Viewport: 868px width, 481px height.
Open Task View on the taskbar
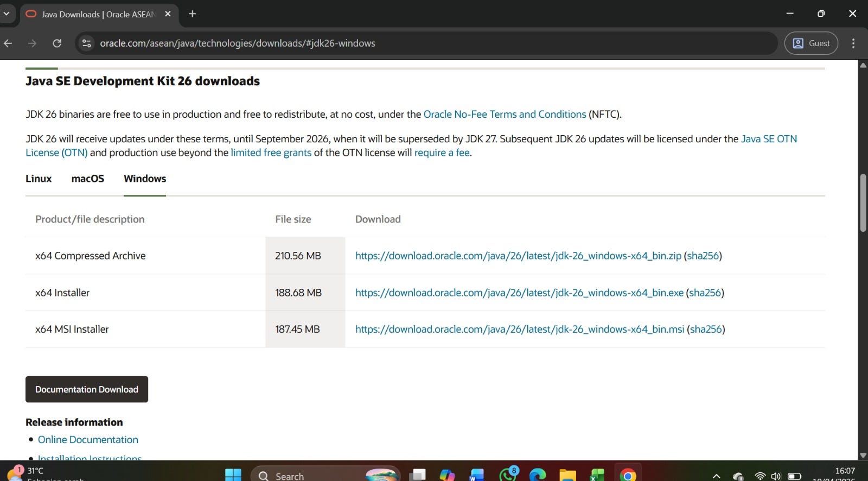point(417,475)
